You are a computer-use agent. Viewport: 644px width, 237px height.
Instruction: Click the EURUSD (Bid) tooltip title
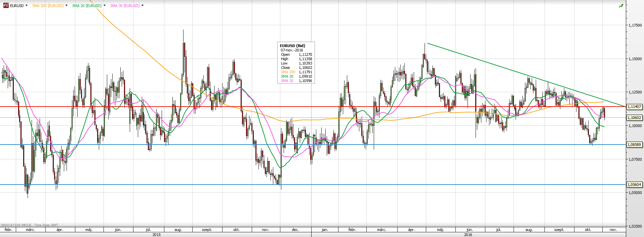tap(292, 46)
